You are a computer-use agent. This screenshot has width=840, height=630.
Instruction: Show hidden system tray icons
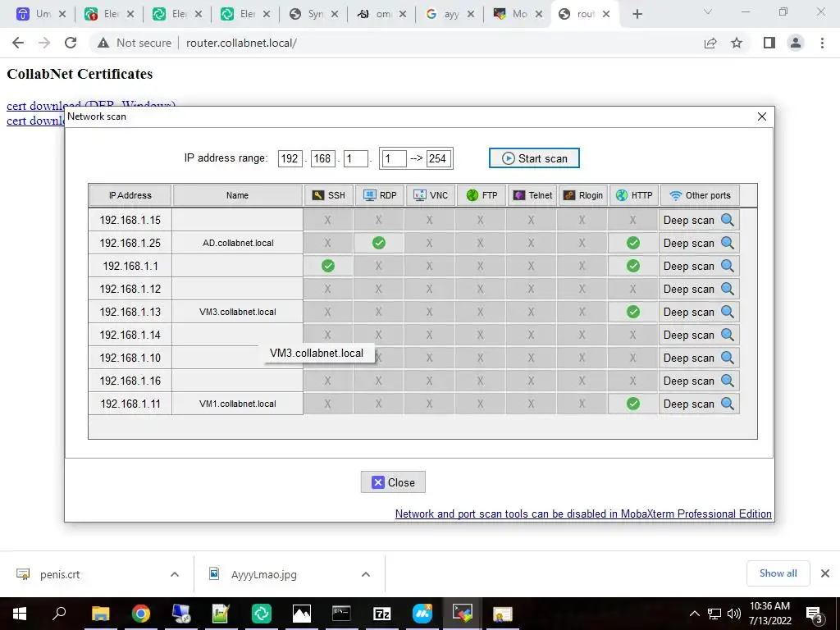[694, 614]
